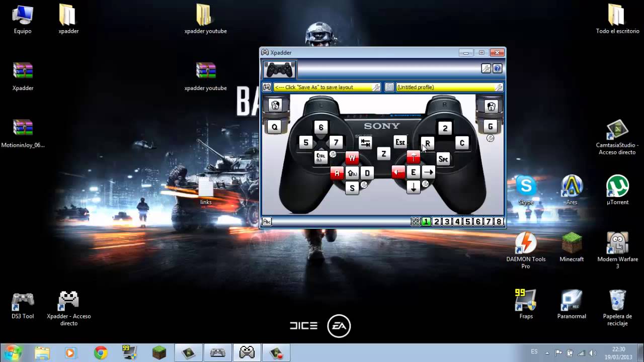
Task: Open the set selector grid icon
Action: (x=416, y=222)
